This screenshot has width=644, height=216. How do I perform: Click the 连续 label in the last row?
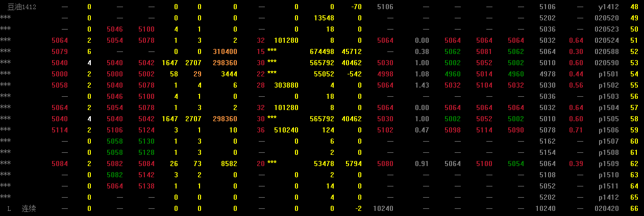[x=29, y=209]
